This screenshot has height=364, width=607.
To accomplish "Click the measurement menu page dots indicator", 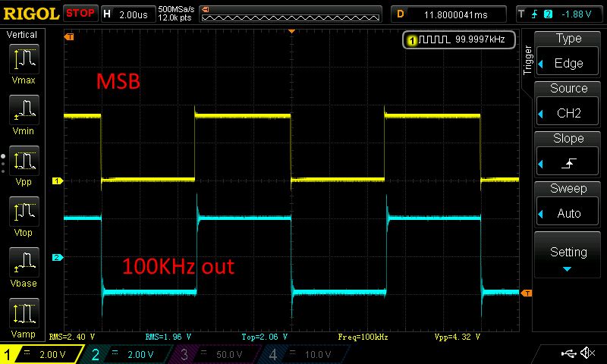I will pyautogui.click(x=3, y=164).
